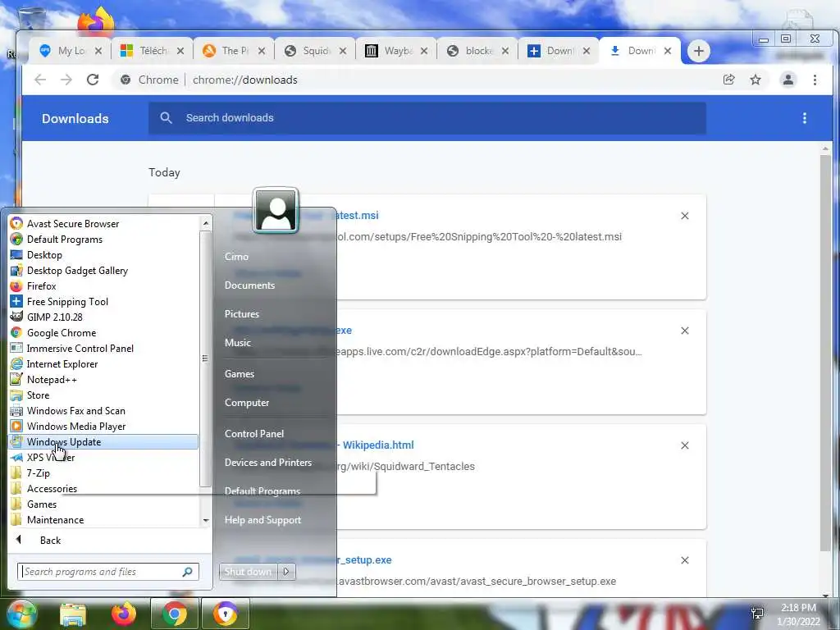
Task: Click the network tray icon
Action: (757, 612)
